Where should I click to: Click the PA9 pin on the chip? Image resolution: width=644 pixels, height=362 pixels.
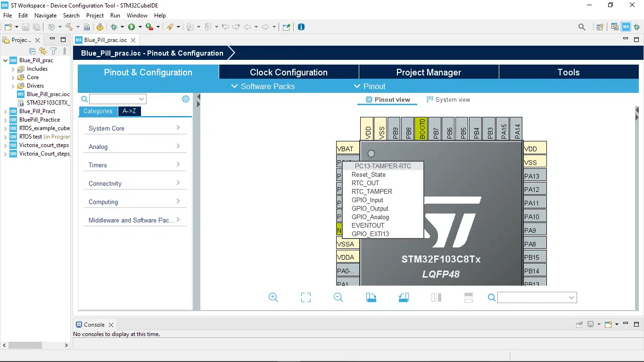(535, 230)
